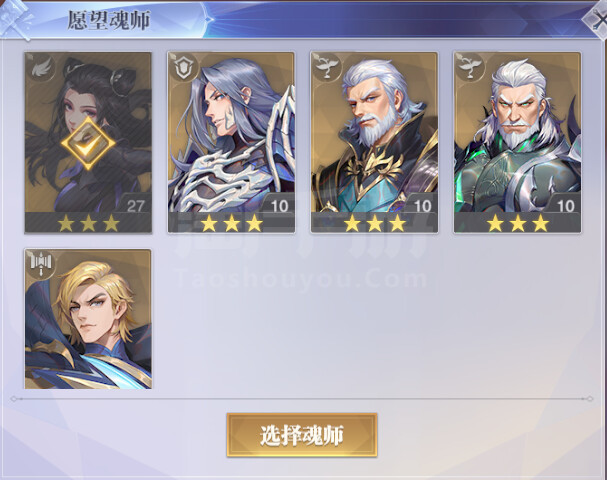
Task: Click the weapon class icon on blond-haired card
Action: click(41, 264)
